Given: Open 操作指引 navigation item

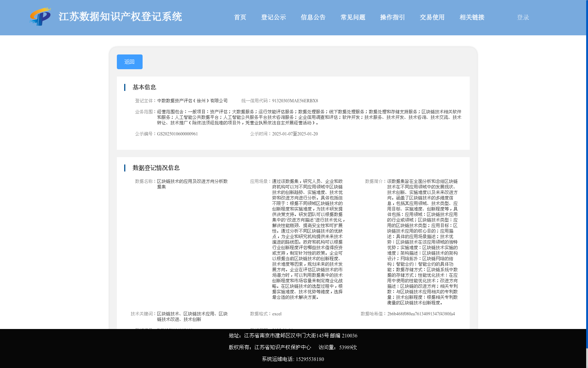Looking at the screenshot, I should (x=392, y=17).
